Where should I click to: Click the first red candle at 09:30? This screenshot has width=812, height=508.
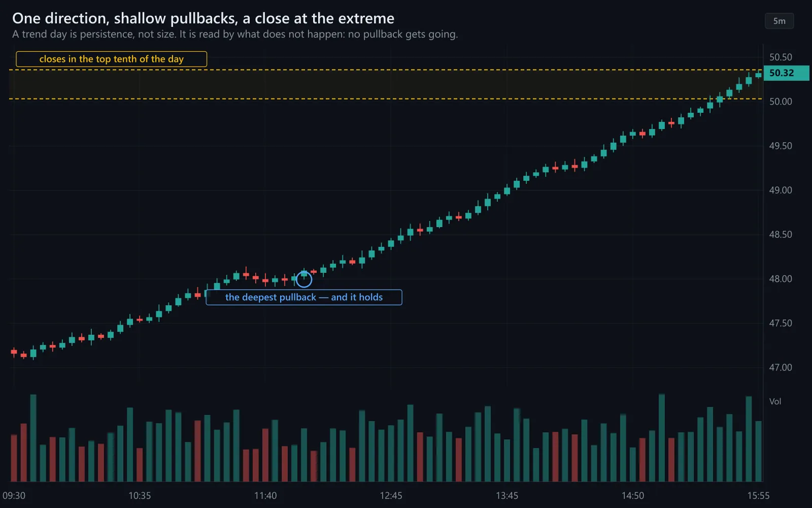click(14, 352)
